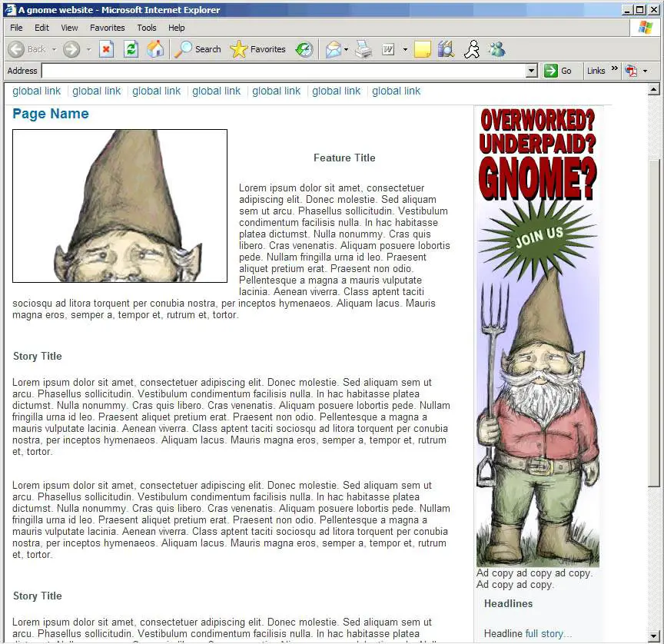Open the View menu

[69, 28]
